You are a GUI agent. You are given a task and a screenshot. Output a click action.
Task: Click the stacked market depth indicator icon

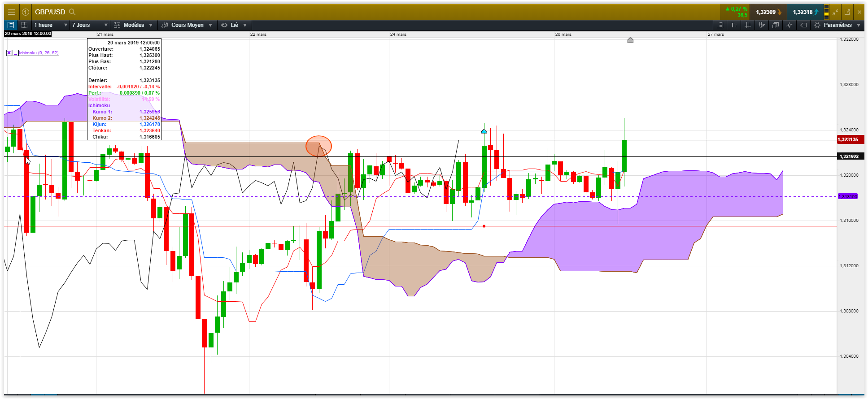pos(826,11)
